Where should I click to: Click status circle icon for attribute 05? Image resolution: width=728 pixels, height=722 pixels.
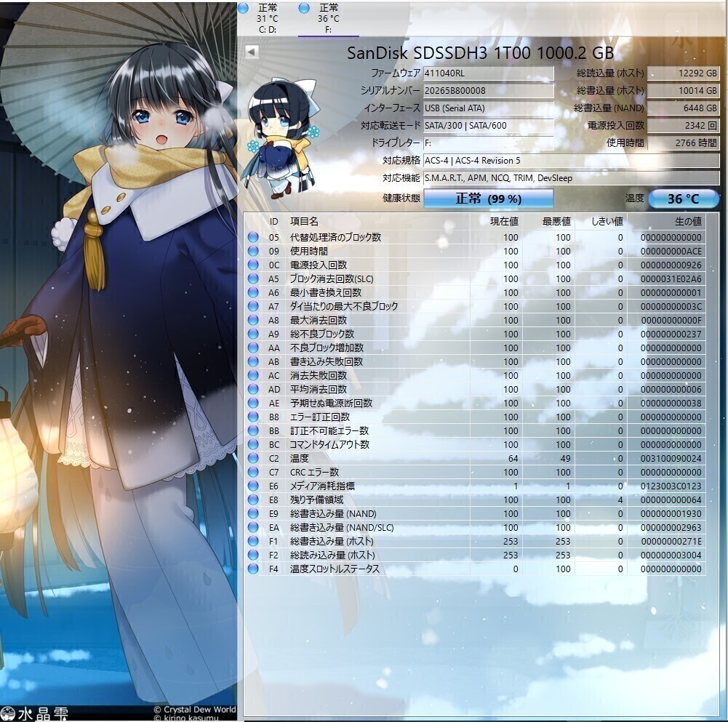click(x=253, y=237)
